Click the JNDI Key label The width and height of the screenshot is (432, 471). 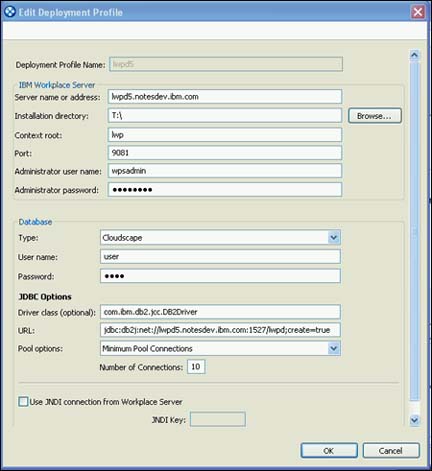pyautogui.click(x=169, y=420)
